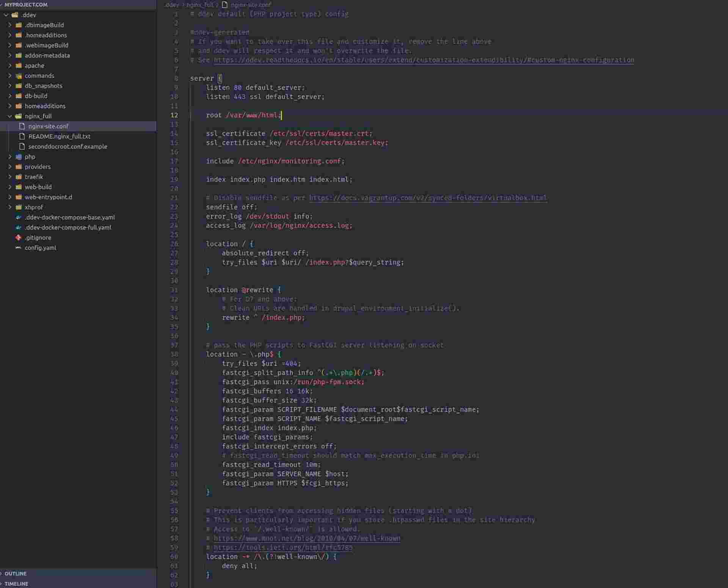Click the Docker icon of .ddev-docker-compose-base.yaml

[18, 217]
